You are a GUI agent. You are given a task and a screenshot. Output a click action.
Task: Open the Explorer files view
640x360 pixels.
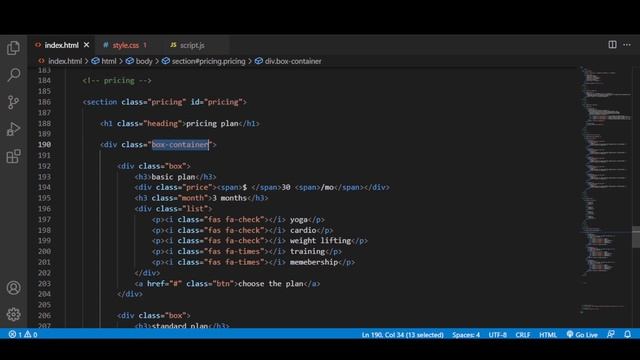click(13, 48)
